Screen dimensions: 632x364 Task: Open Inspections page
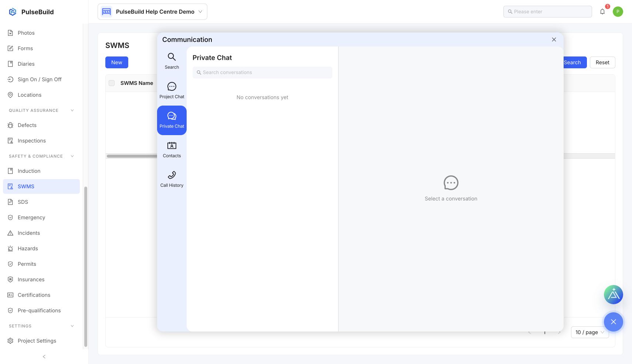(41, 141)
